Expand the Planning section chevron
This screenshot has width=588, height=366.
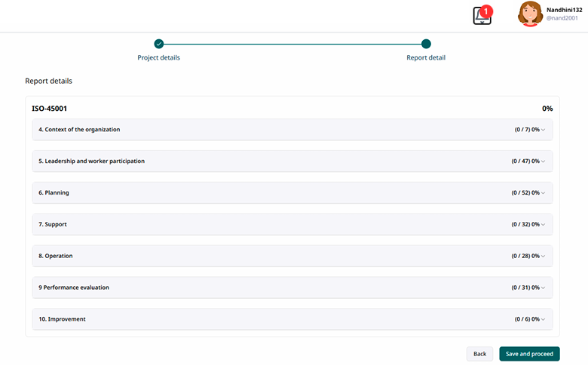[x=543, y=193]
